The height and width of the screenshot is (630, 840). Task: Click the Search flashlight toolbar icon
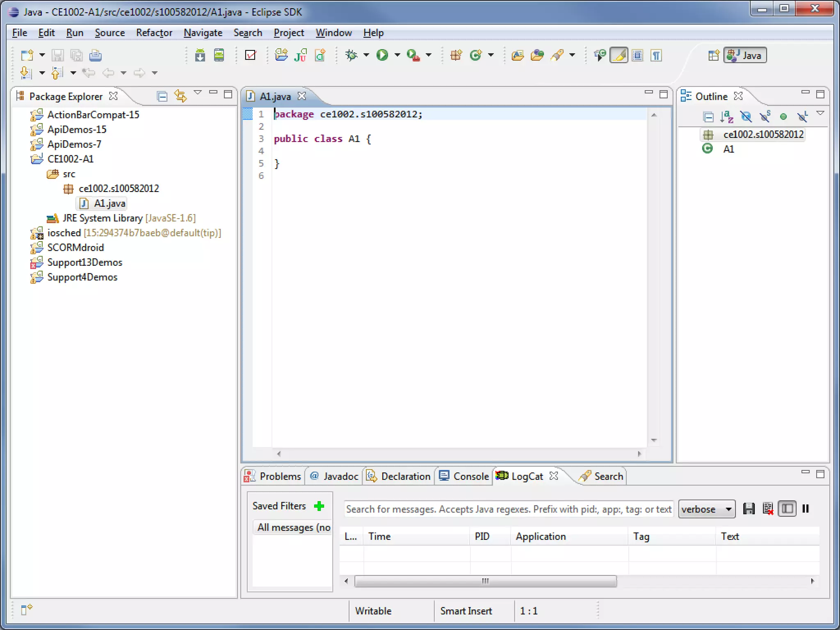tap(557, 55)
